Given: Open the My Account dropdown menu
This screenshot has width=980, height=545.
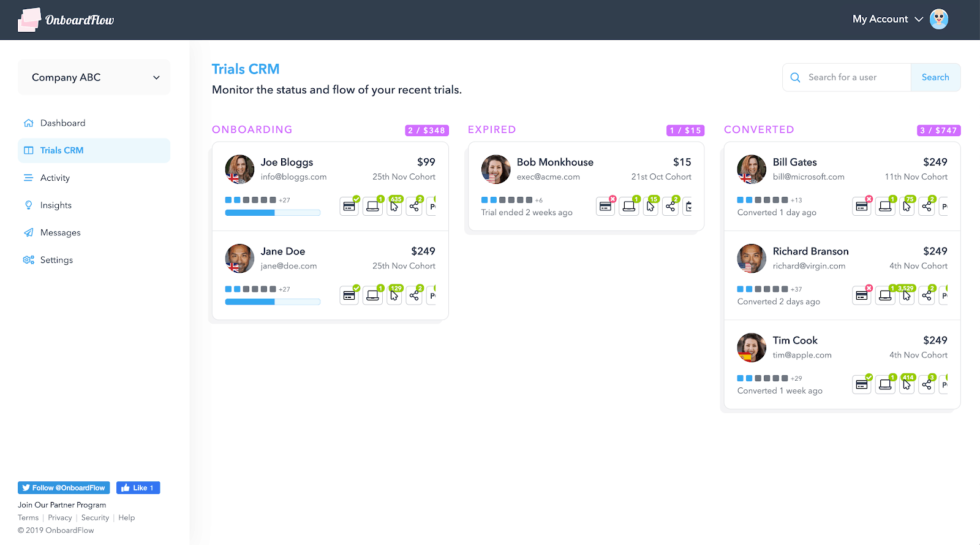Looking at the screenshot, I should (x=888, y=19).
